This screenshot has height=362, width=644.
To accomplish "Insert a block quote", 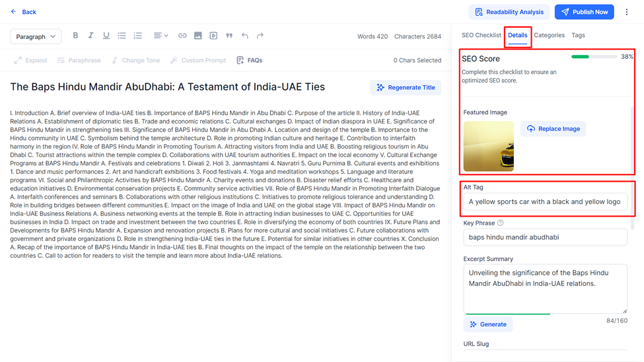I will pyautogui.click(x=229, y=36).
